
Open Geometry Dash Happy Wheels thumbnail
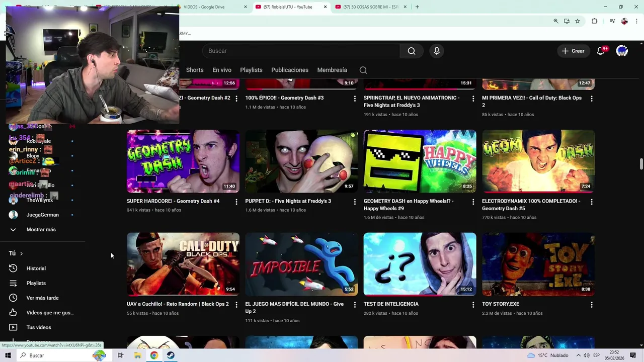(x=420, y=161)
